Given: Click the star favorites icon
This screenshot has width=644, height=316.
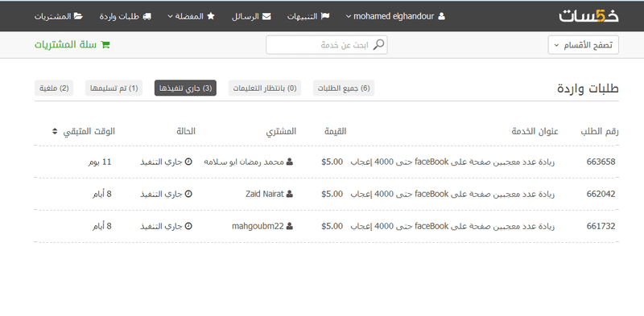Looking at the screenshot, I should click(x=211, y=16).
